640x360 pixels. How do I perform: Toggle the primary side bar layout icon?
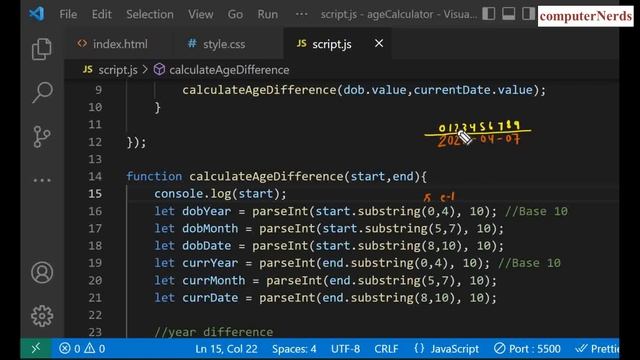(489, 14)
